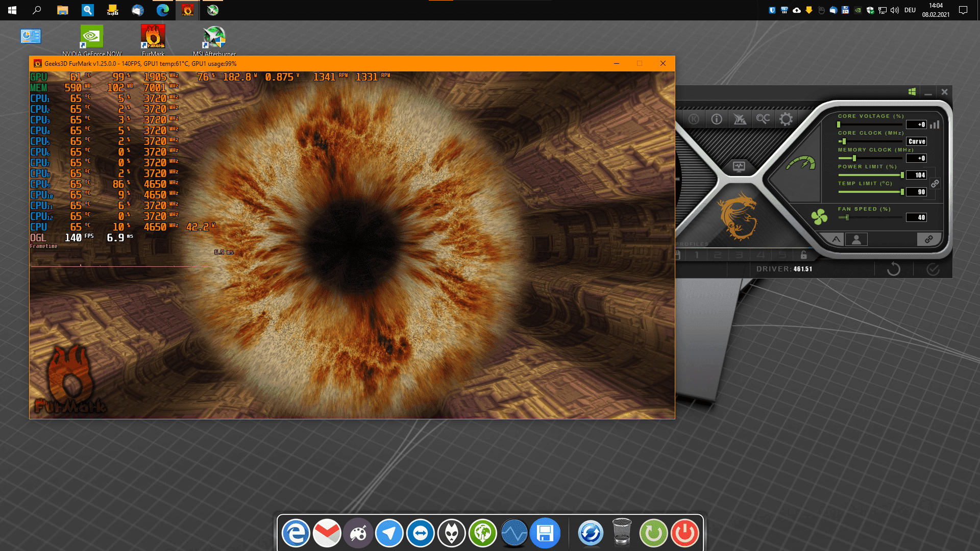Open NVIDIA GeForce NOW desktop shortcut
This screenshot has height=551, width=980.
click(x=92, y=40)
